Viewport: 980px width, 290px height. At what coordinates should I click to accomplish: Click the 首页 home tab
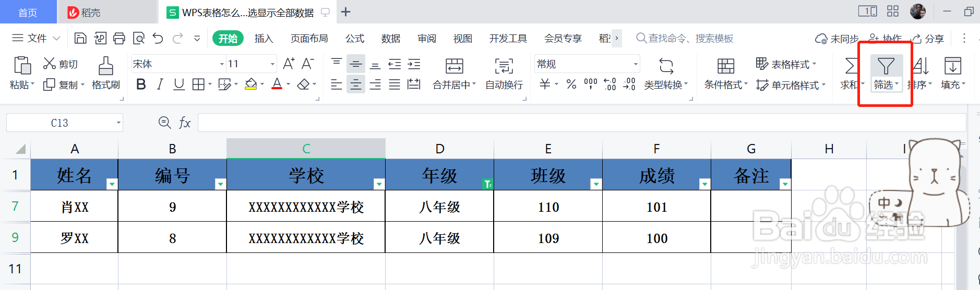[x=28, y=13]
